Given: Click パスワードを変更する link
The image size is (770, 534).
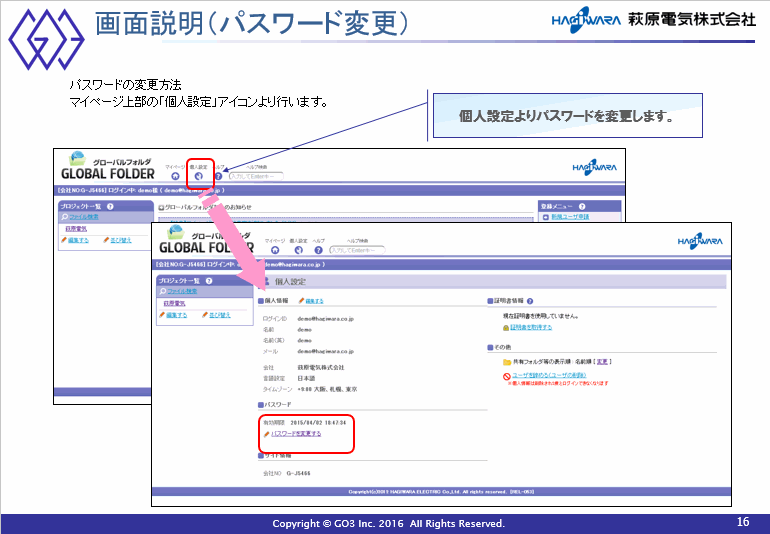Looking at the screenshot, I should pyautogui.click(x=296, y=434).
